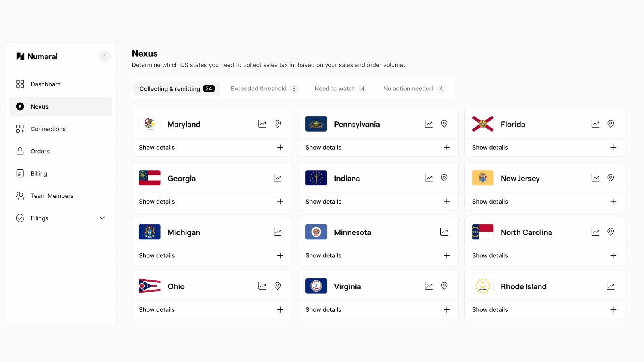The width and height of the screenshot is (644, 362).
Task: Click the Team Members people icon
Action: tap(20, 195)
